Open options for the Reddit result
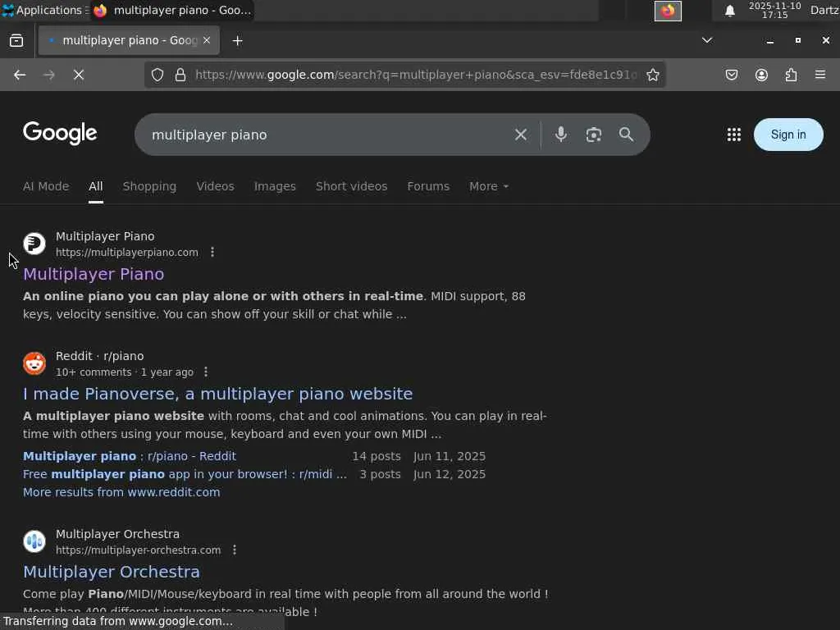Screen dimensions: 840x630 click(206, 372)
